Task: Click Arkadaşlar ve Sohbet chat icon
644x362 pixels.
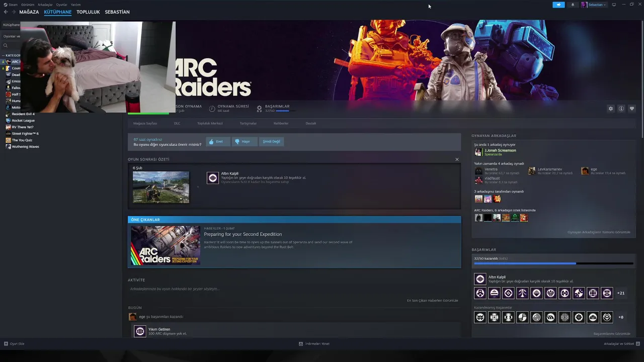Action: 638,344
